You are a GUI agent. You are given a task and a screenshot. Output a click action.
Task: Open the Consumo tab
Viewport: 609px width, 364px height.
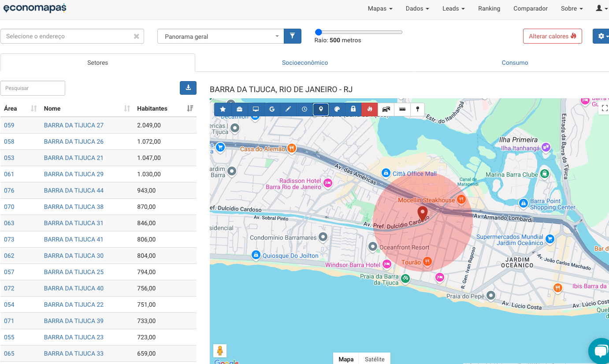tap(515, 63)
